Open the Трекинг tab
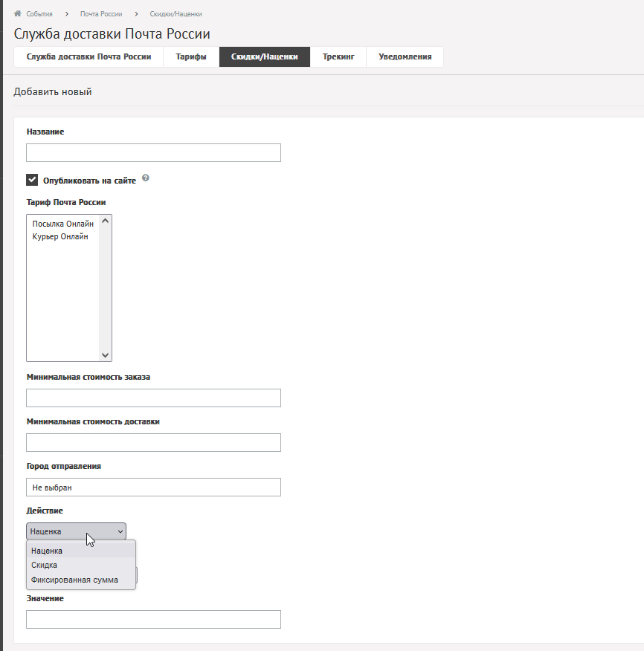644x651 pixels. 338,57
